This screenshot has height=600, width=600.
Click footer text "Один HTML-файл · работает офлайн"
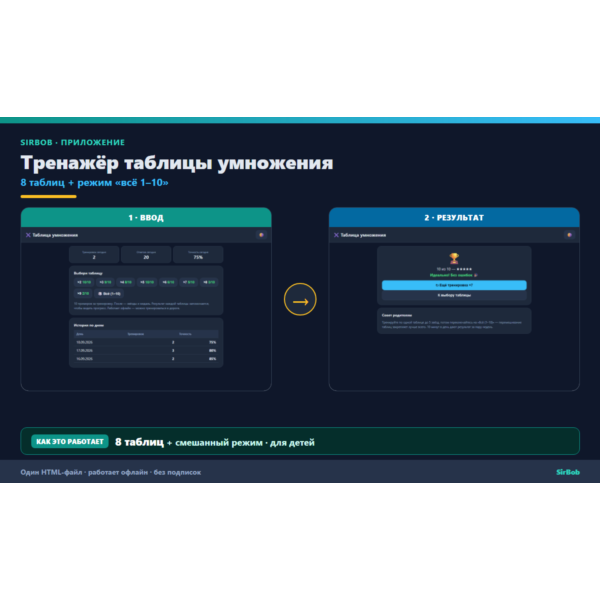(x=84, y=472)
